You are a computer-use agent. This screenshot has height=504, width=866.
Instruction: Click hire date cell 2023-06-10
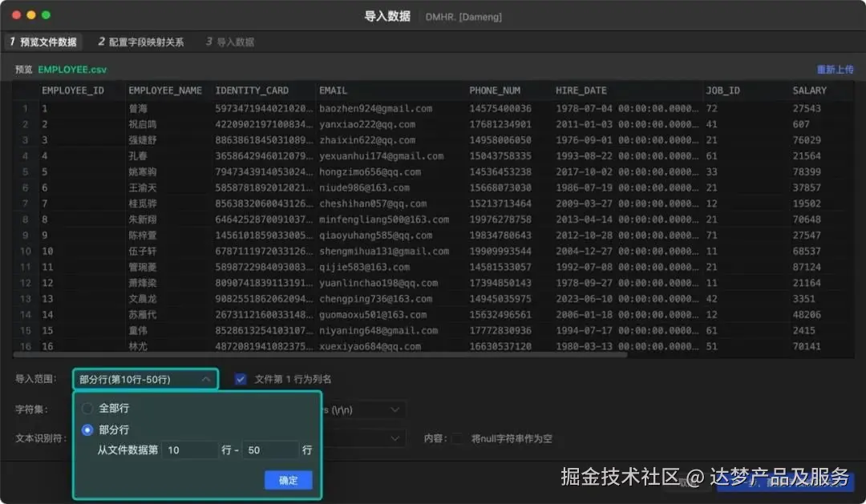tap(627, 299)
